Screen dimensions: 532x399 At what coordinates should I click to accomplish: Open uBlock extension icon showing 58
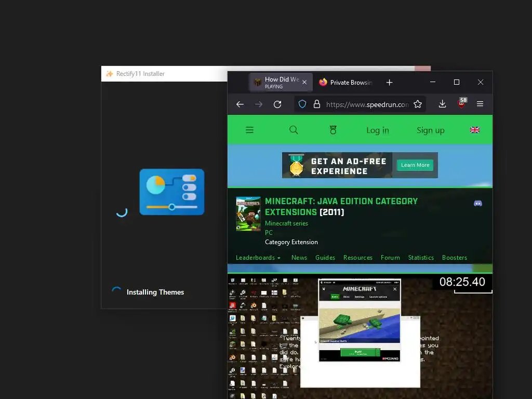coord(462,103)
